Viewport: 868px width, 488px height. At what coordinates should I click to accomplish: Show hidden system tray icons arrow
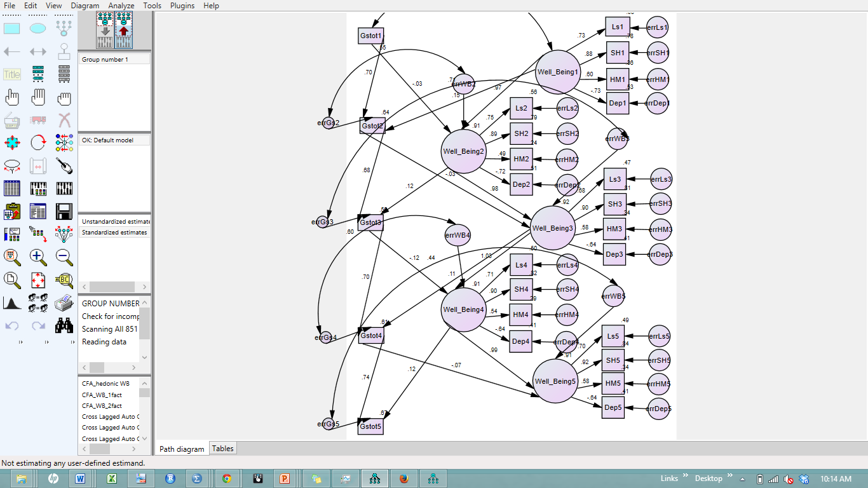[x=741, y=478]
